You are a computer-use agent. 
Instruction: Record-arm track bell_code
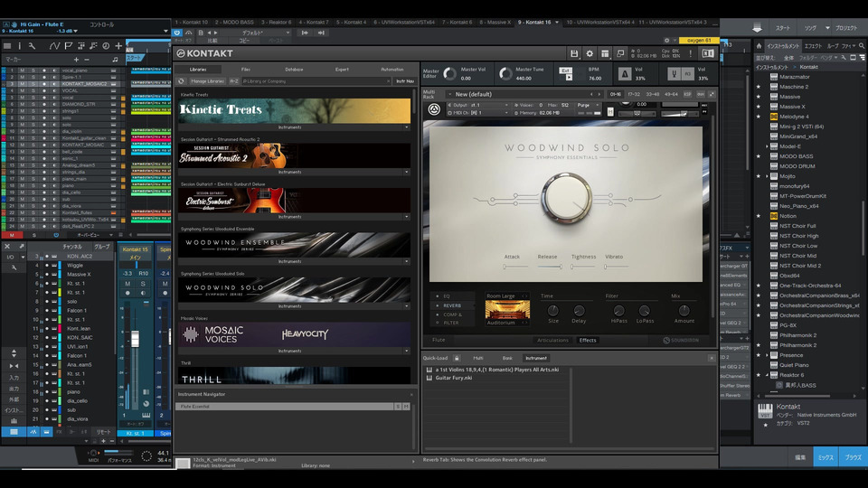pos(44,152)
